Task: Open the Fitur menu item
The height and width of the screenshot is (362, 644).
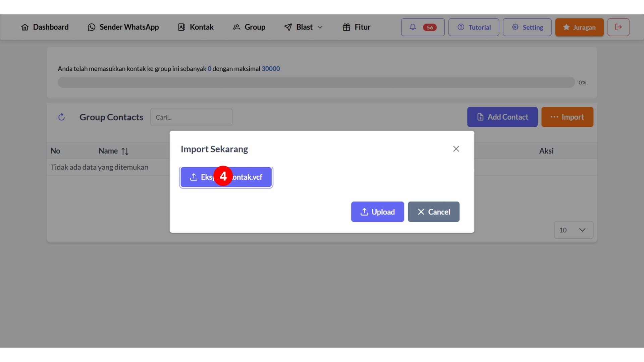Action: click(356, 27)
